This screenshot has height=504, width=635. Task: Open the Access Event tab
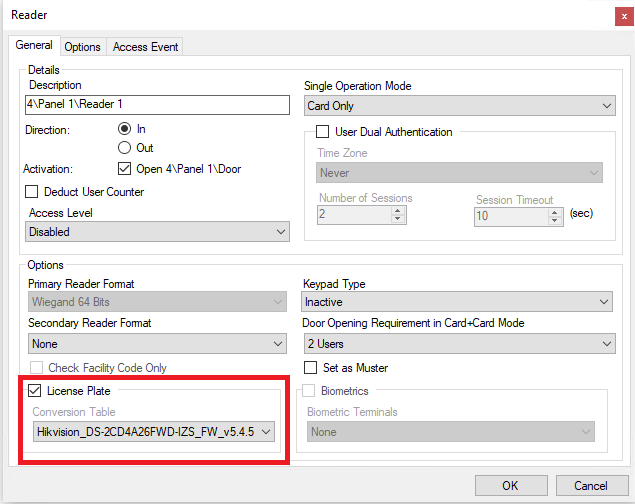click(x=145, y=47)
